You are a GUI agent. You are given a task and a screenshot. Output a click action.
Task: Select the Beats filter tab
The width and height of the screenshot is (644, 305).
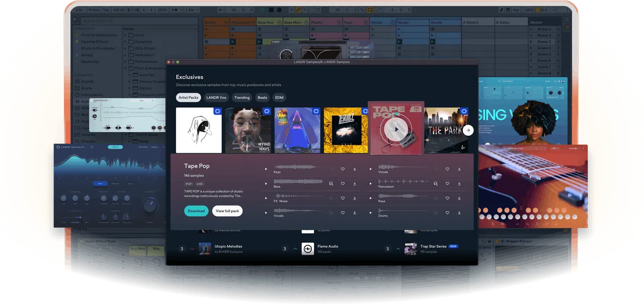[262, 97]
